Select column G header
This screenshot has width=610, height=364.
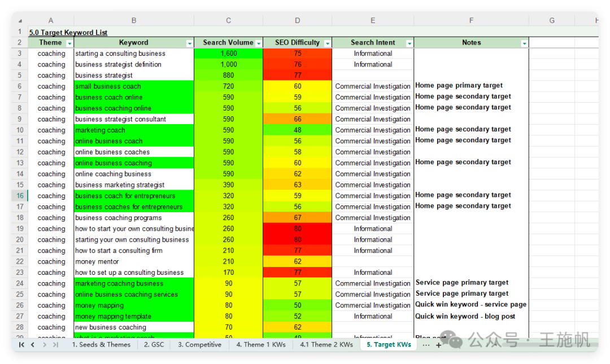552,21
